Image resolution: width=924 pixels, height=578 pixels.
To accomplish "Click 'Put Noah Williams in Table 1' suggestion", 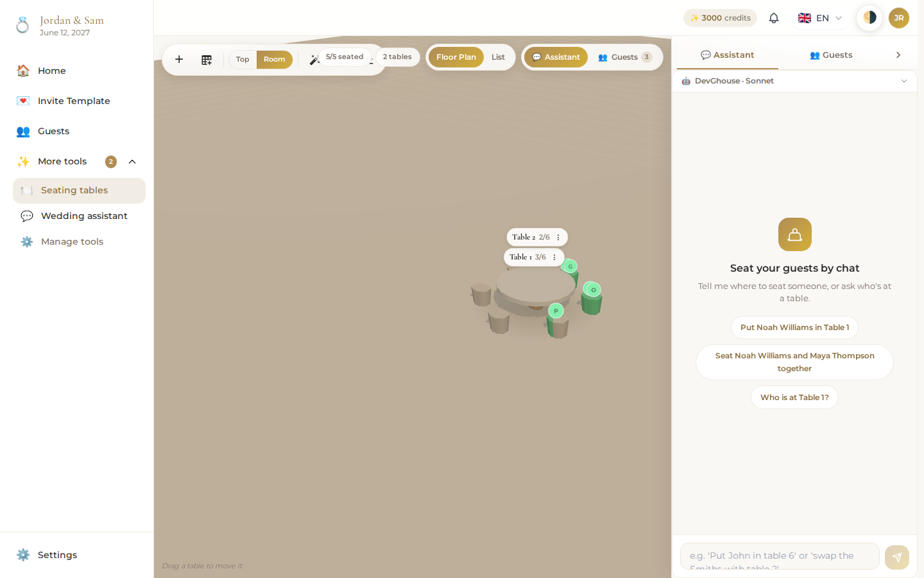I will (794, 328).
